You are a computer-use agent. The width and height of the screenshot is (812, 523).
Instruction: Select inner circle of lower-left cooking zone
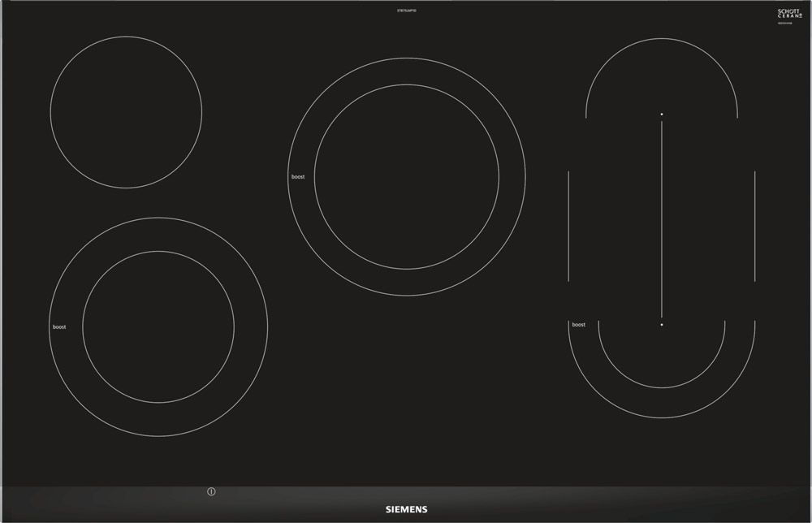[158, 326]
